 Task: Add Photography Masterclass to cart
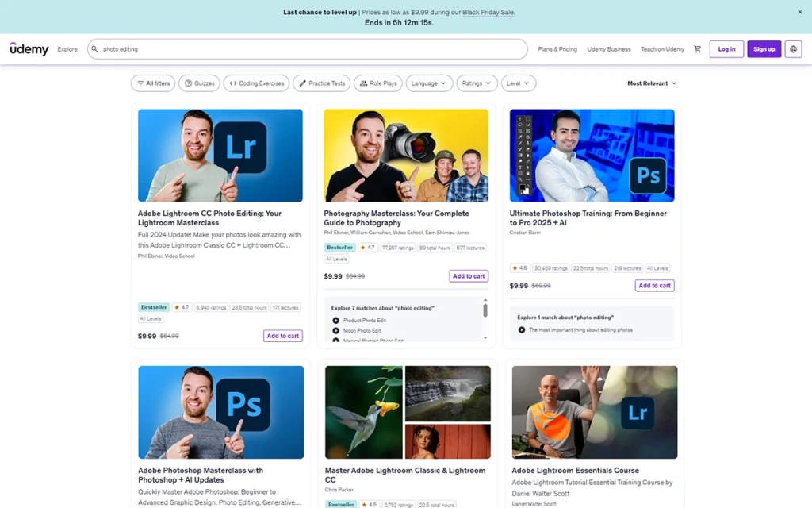(x=468, y=275)
